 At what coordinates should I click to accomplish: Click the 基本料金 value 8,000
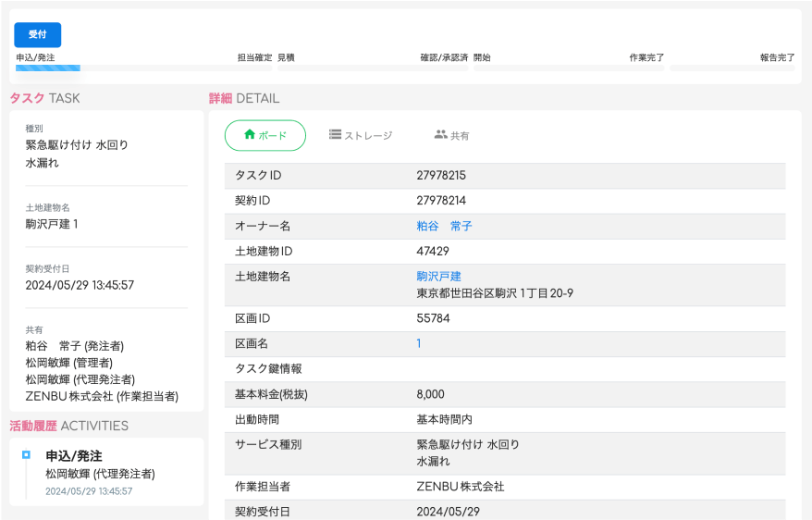(430, 394)
